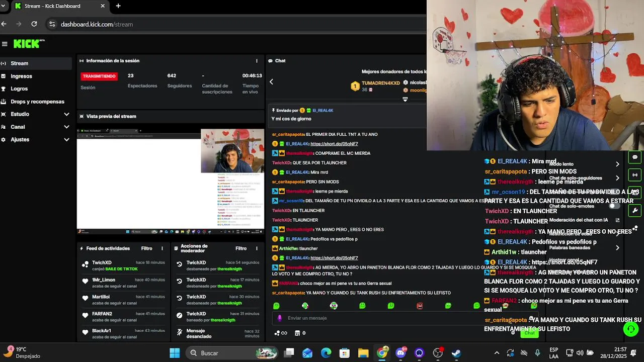
Task: Open the Chat de solo-seguidores chevron
Action: coord(617,178)
